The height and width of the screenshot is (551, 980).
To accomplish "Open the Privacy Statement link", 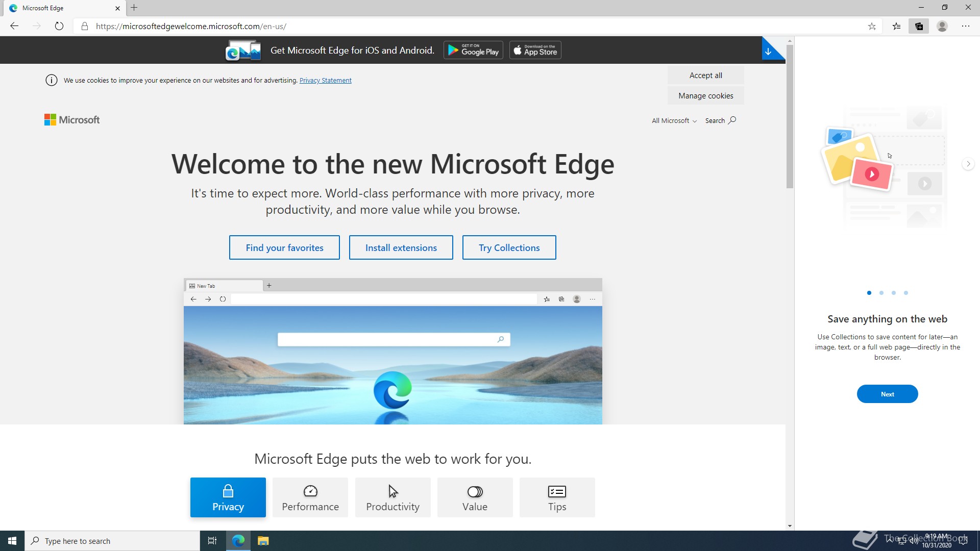I will click(325, 81).
